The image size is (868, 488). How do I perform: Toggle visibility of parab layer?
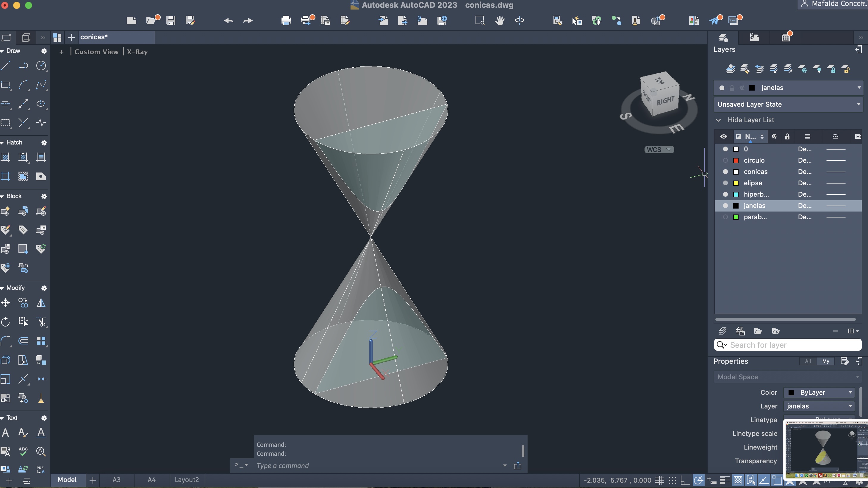click(725, 217)
